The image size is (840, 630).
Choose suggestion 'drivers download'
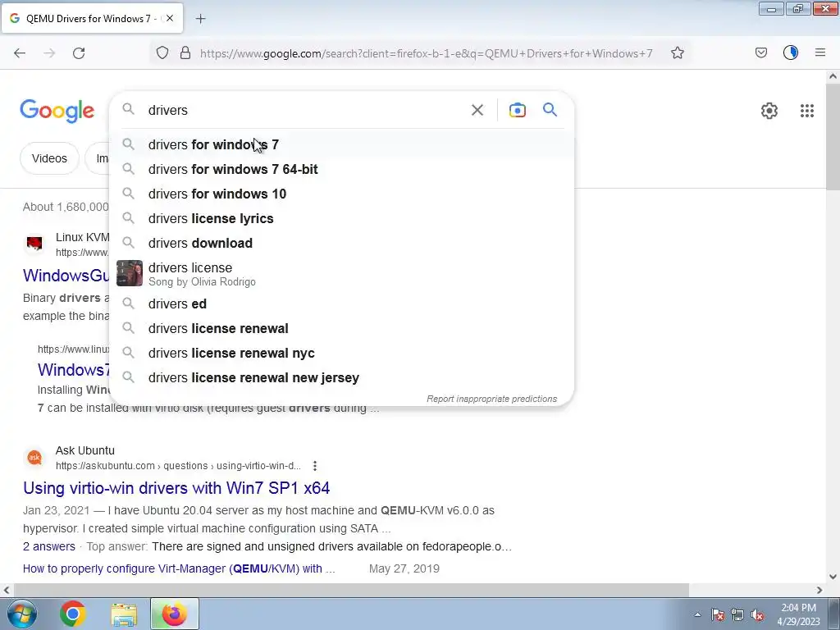click(x=342, y=243)
